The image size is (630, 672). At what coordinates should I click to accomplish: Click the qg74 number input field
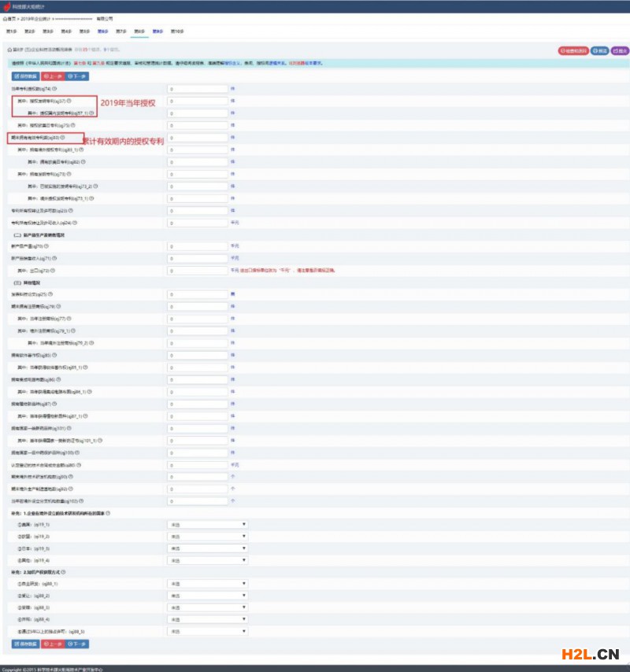[x=197, y=89]
